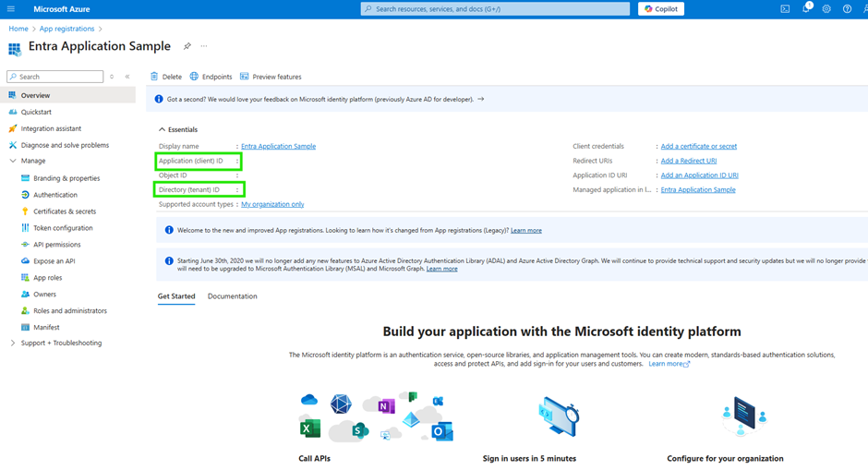
Task: Click the Delete trash icon
Action: [154, 77]
